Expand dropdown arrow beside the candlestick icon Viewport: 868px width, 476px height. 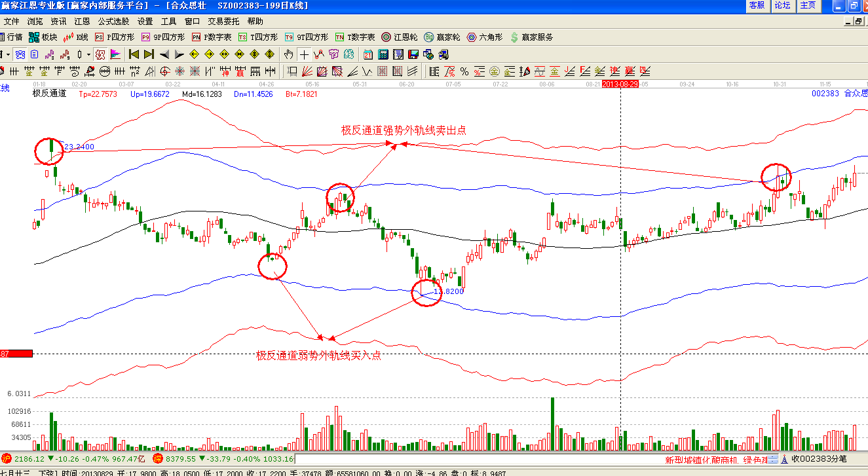(x=88, y=54)
